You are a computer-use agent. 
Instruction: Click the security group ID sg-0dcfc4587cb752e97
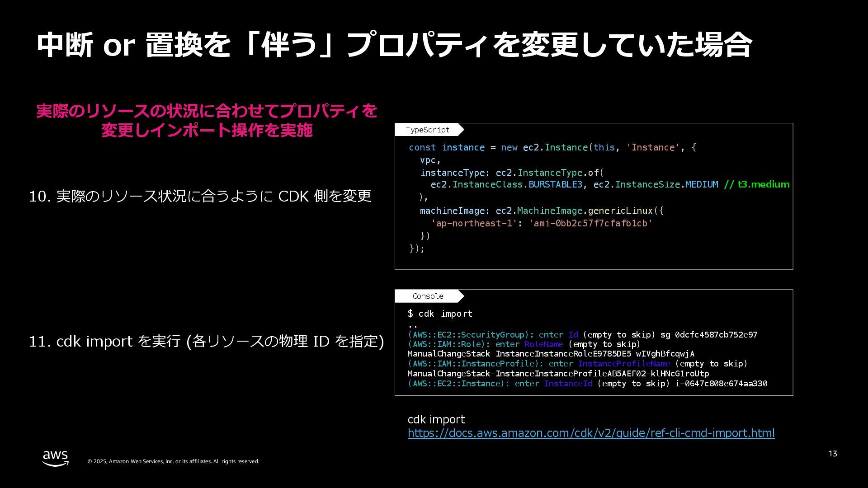point(709,335)
